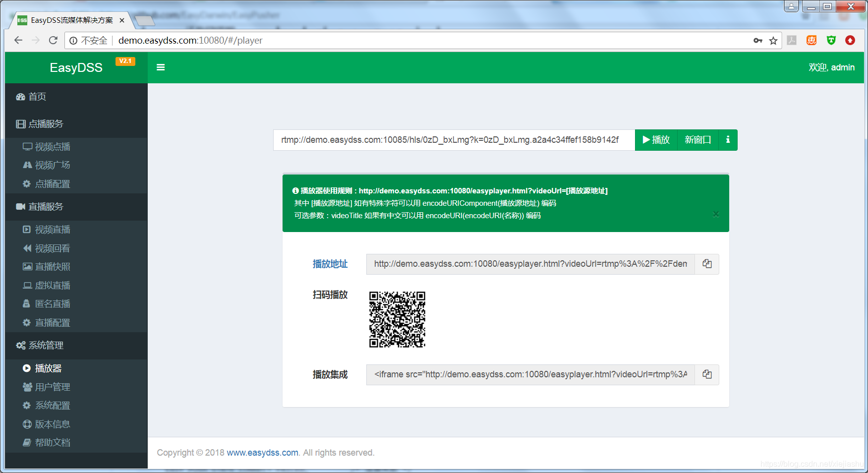Open 系统配置 menu item
Screen dimensions: 868x473
pyautogui.click(x=76, y=406)
